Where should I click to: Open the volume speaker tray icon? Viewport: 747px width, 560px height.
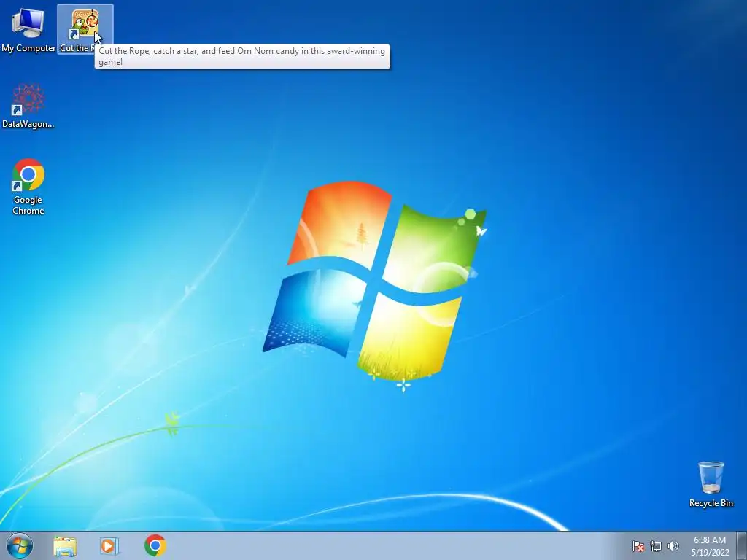(x=673, y=546)
